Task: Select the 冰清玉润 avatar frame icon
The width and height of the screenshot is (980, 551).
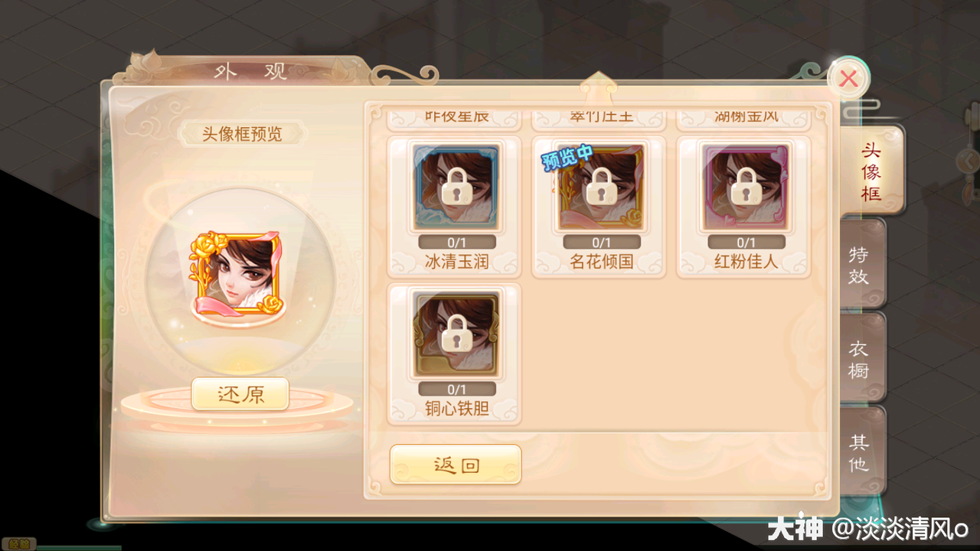Action: coord(456,187)
